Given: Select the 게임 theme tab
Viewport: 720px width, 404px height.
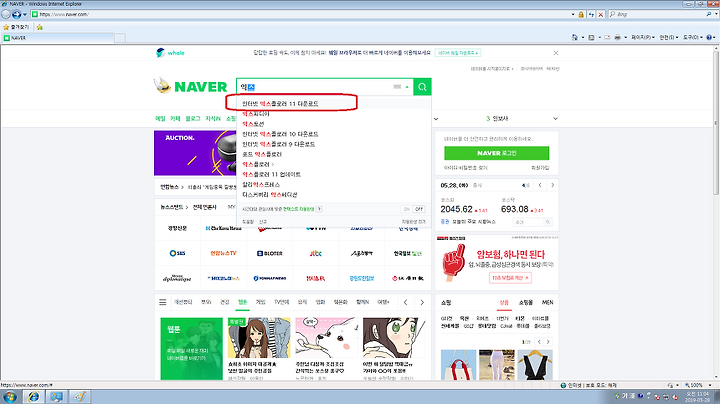Looking at the screenshot, I should tap(260, 302).
